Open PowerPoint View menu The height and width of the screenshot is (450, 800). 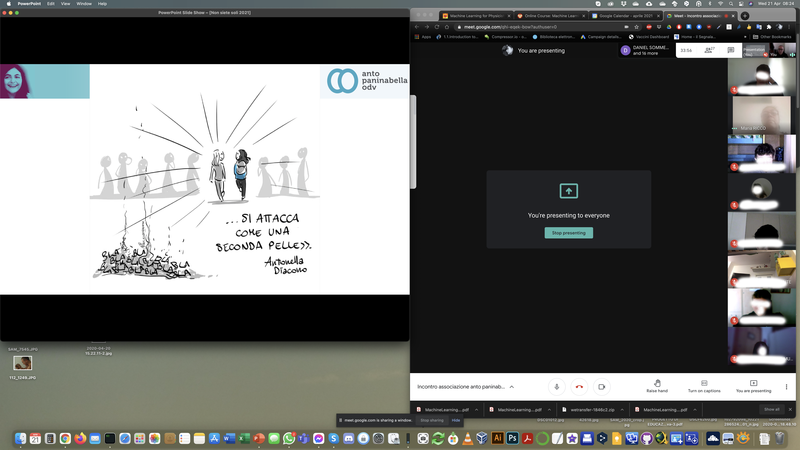[65, 4]
